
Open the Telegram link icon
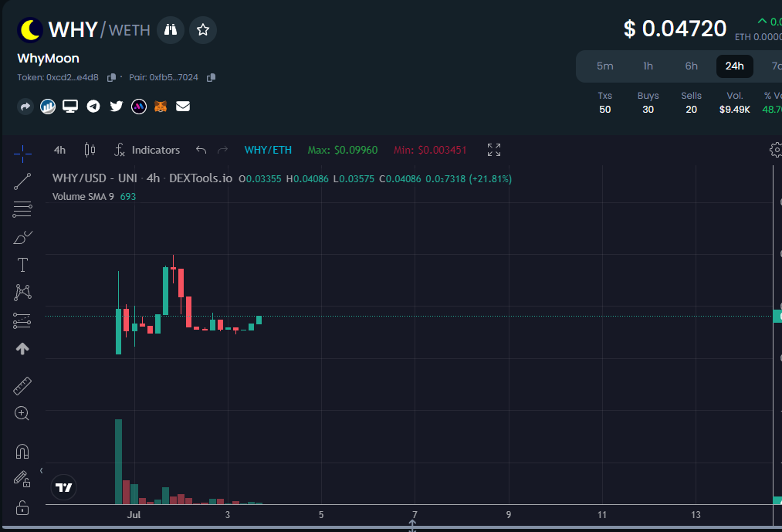(x=93, y=107)
